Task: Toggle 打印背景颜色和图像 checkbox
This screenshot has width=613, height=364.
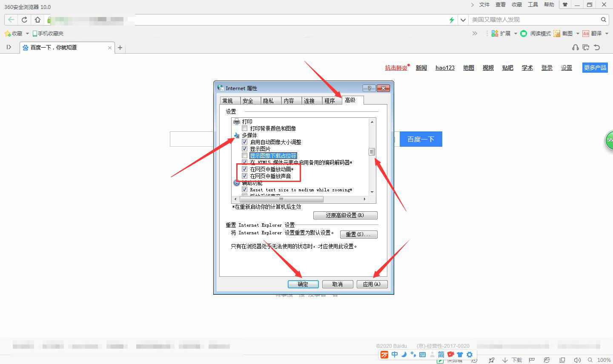Action: [x=244, y=128]
